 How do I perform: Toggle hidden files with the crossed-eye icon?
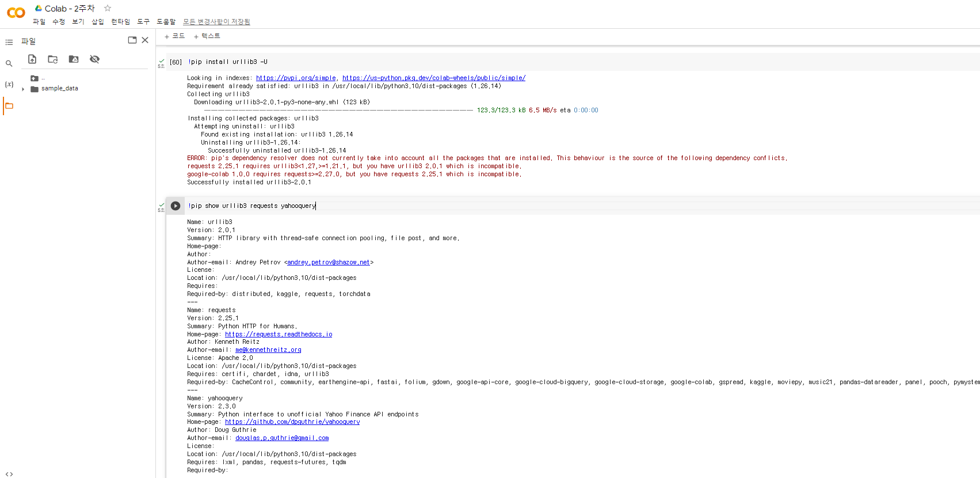click(x=95, y=59)
